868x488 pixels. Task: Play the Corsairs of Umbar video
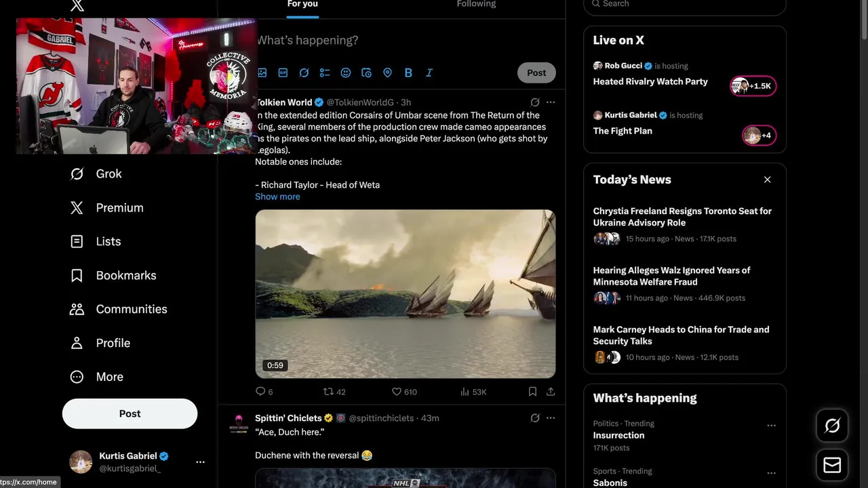point(406,293)
